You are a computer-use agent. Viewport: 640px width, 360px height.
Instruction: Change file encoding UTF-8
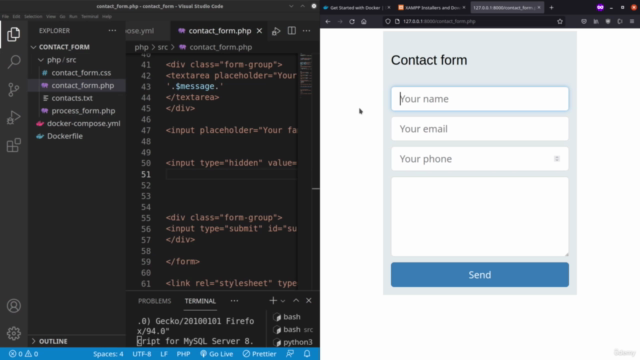tap(142, 354)
